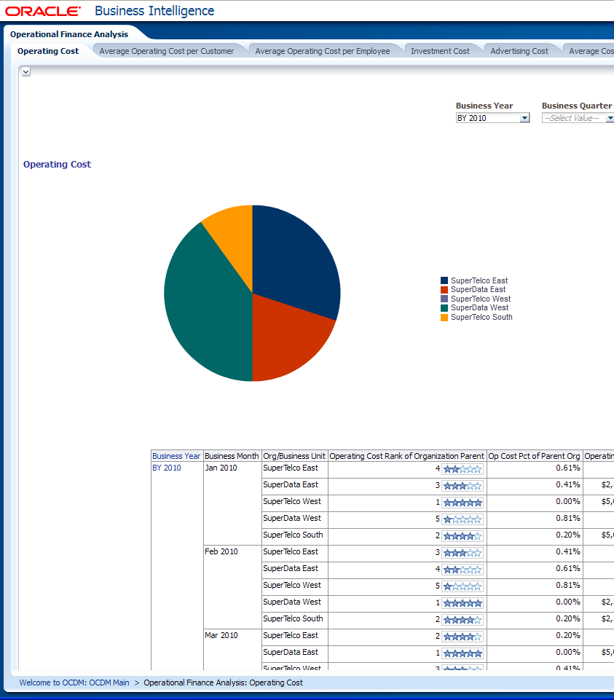This screenshot has width=614, height=700.
Task: Click the Oracle logo
Action: (x=43, y=11)
